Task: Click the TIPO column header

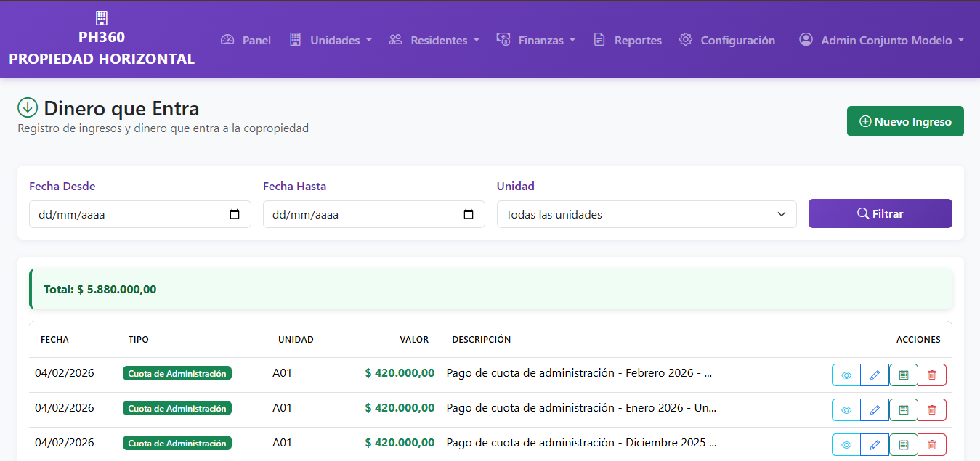Action: [x=139, y=339]
